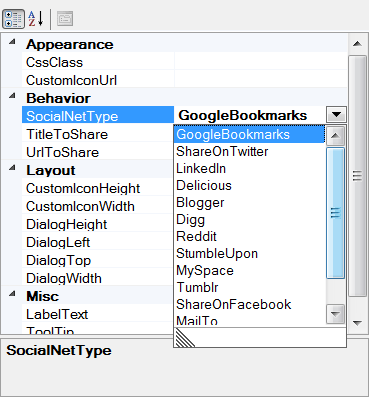Click the GoogleBookmarks value field
The width and height of the screenshot is (369, 397).
(251, 115)
